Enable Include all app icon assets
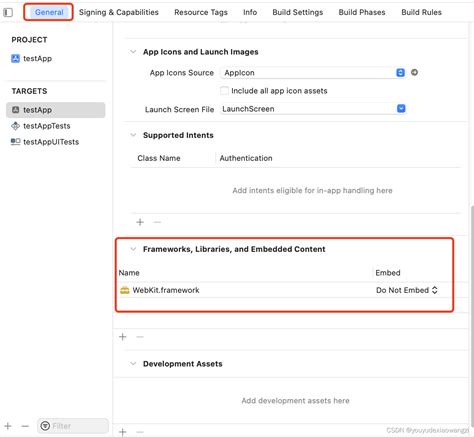The width and height of the screenshot is (474, 437). [224, 91]
